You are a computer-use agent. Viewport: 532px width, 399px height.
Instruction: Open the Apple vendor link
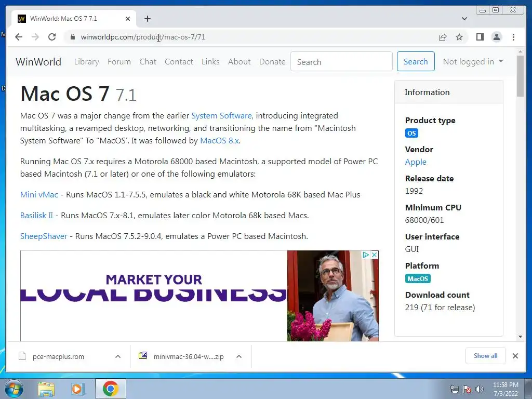point(416,162)
